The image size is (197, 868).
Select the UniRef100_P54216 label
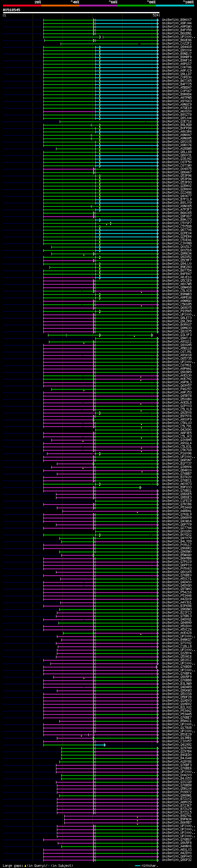(177, 592)
